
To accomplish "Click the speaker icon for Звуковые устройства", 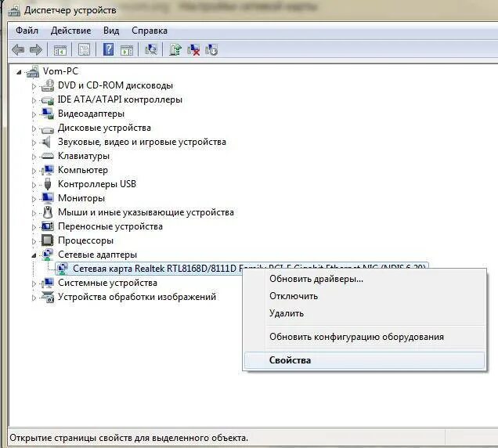I will (x=47, y=142).
